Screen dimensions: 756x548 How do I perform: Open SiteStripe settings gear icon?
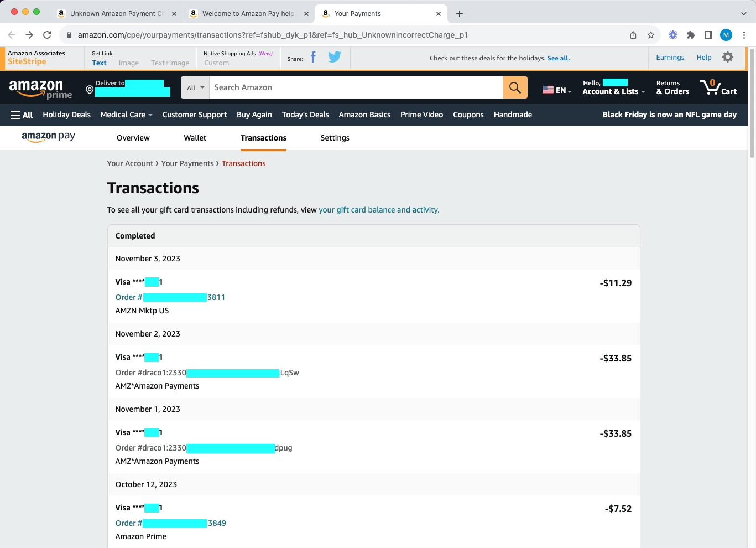point(728,57)
